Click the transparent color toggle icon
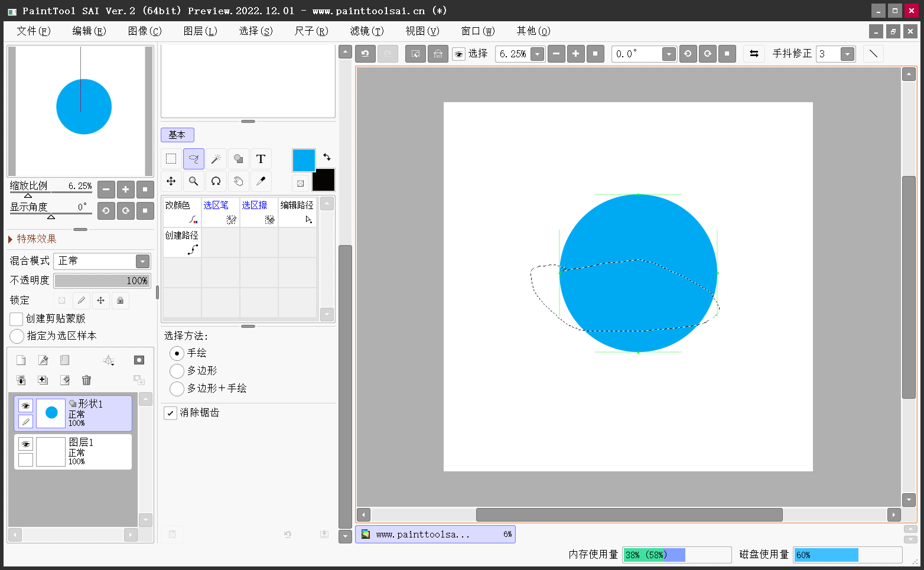Screen dimensions: 924x570 pos(300,183)
